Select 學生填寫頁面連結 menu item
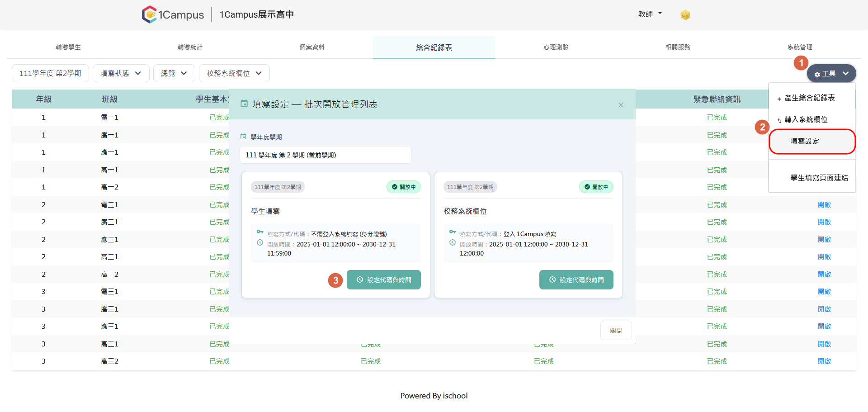 point(812,178)
